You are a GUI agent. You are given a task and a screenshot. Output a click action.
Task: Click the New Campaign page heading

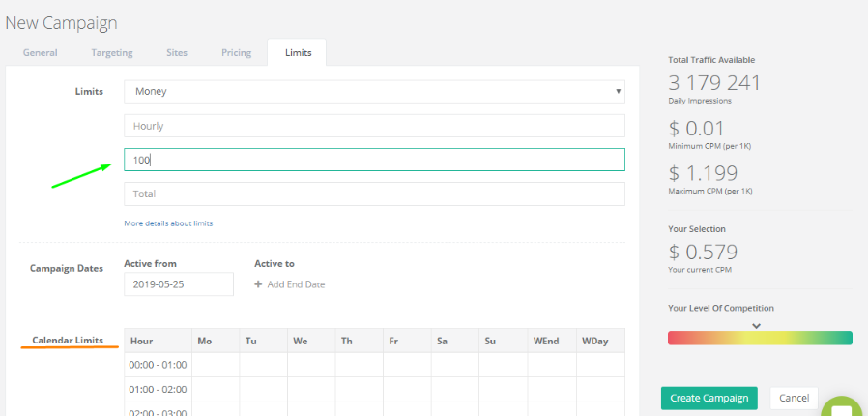(x=61, y=22)
